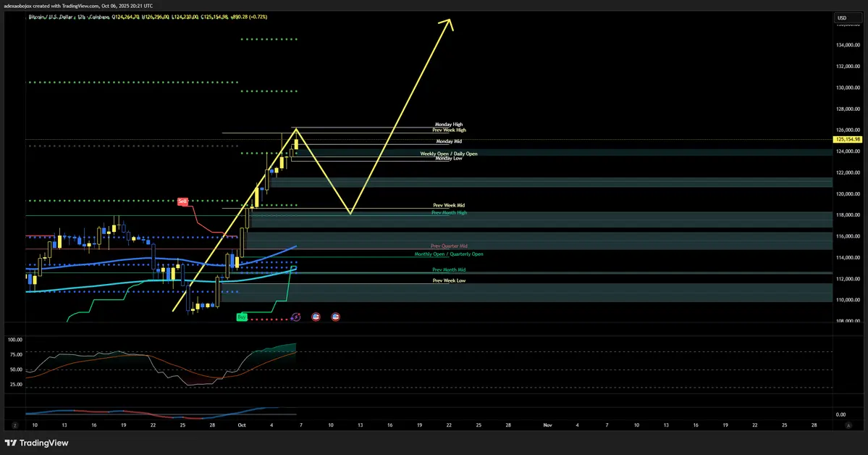Image resolution: width=868 pixels, height=455 pixels.
Task: Click the 100.00 oscillator scale value
Action: 15,340
